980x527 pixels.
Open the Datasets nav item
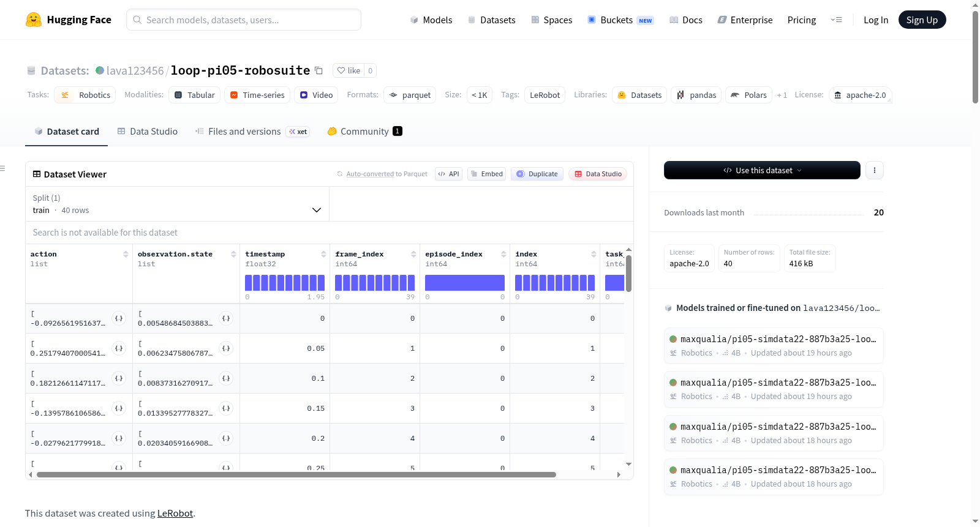click(x=492, y=20)
